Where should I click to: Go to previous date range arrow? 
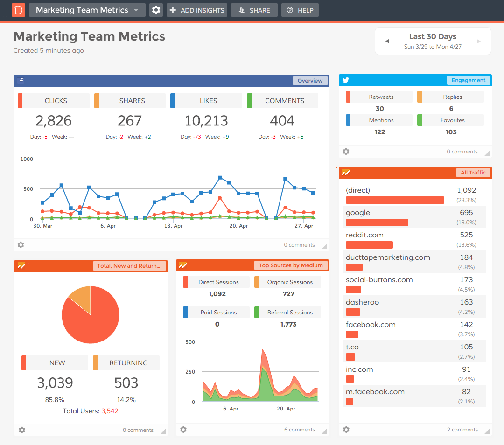pyautogui.click(x=387, y=42)
